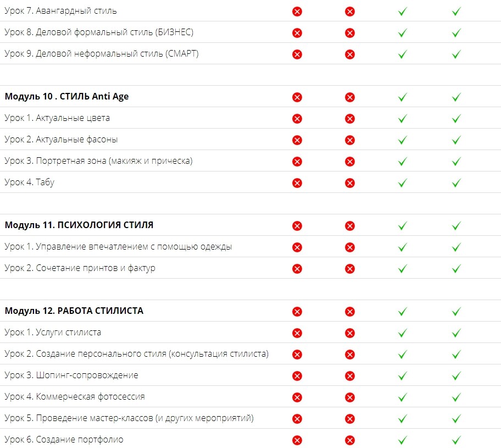501x448 pixels.
Task: Click the 'Урок 1. Актуальные цвета' row text
Action: [57, 118]
